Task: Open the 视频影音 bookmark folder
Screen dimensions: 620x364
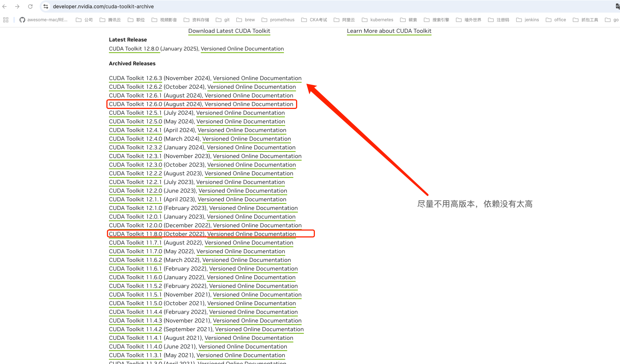Action: pyautogui.click(x=164, y=20)
